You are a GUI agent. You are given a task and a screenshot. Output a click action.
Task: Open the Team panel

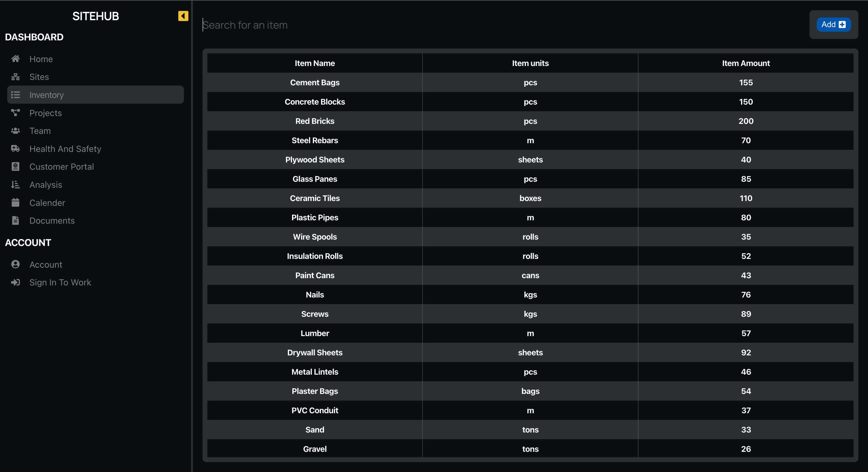point(39,131)
